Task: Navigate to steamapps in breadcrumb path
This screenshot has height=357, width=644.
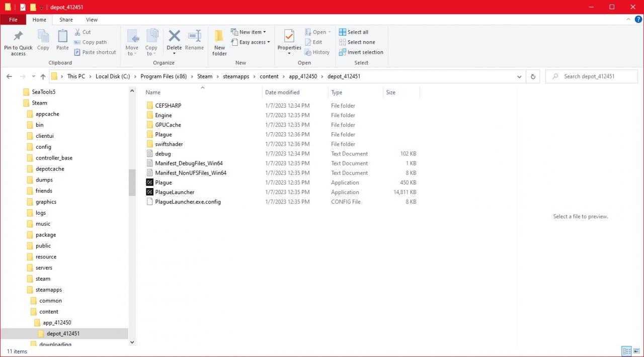Action: [236, 76]
